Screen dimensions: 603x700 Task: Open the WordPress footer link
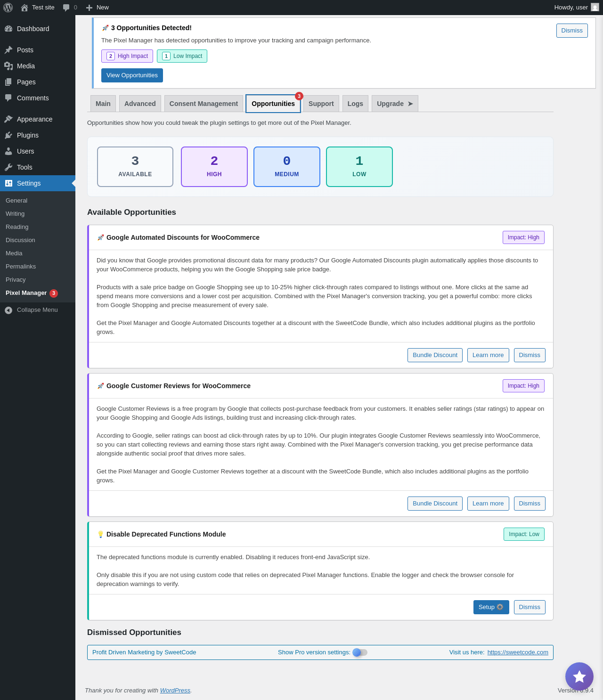(x=175, y=691)
